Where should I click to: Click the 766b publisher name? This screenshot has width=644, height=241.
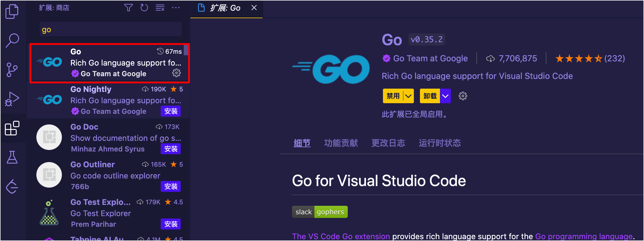80,187
